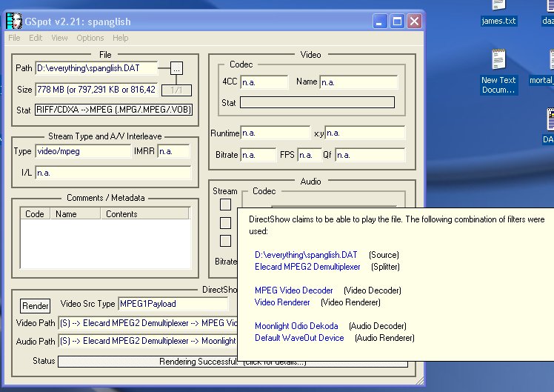The width and height of the screenshot is (554, 392).
Task: Click the browse button next to Path
Action: coord(176,68)
